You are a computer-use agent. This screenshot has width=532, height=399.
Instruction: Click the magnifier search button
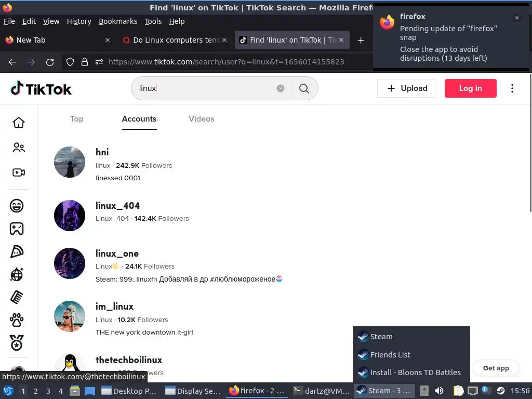[x=304, y=88]
